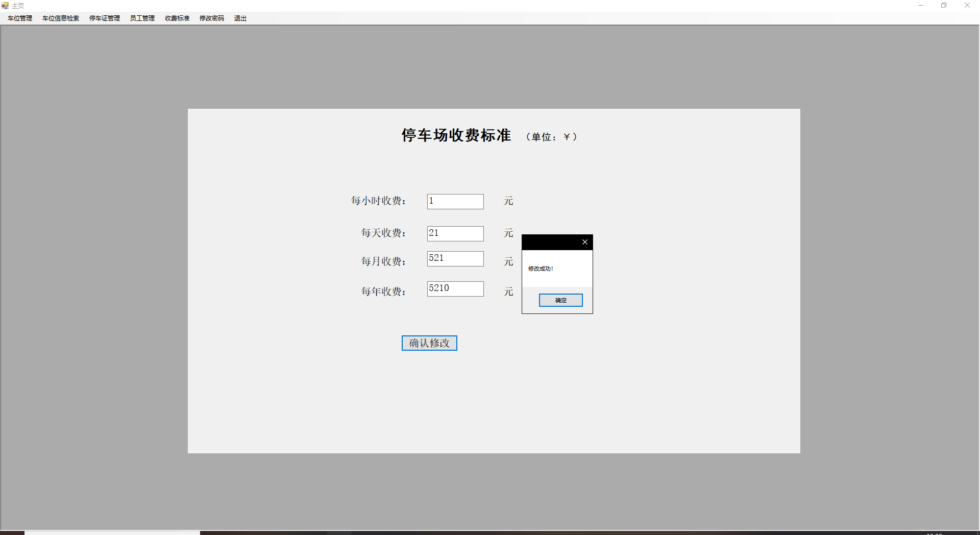Focus the 每小时收费 input field
This screenshot has width=980, height=535.
click(455, 202)
